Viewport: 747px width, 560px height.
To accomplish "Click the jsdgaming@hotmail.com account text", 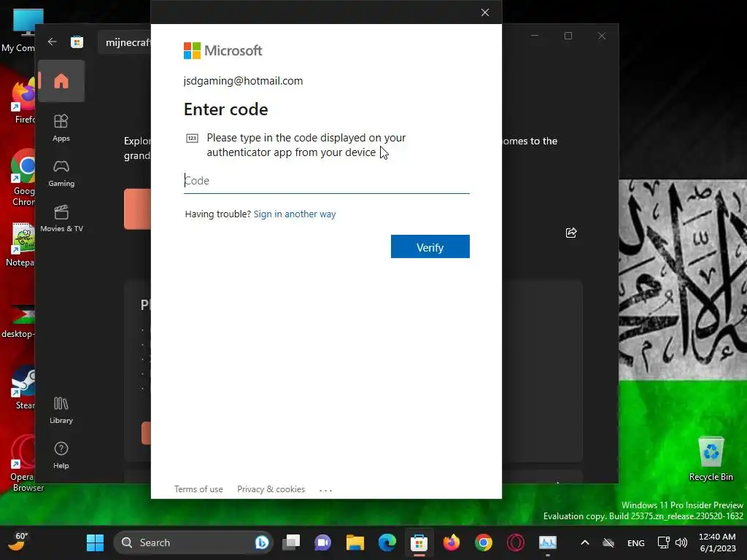I will [x=243, y=81].
